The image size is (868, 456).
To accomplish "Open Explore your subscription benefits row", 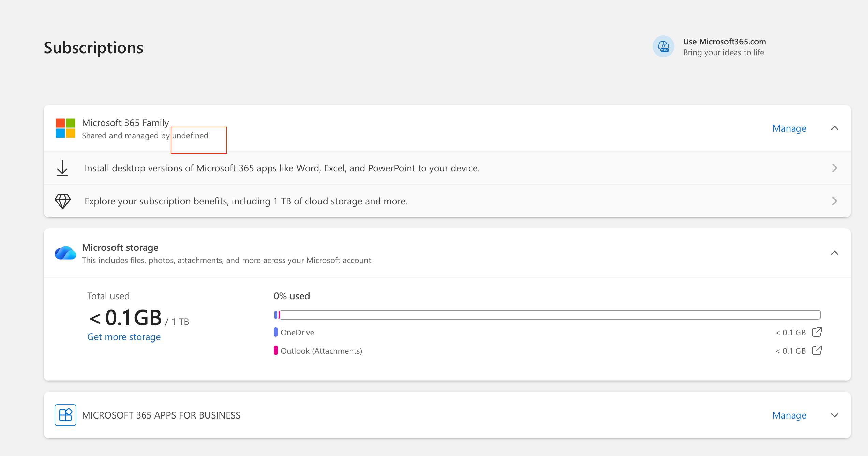I will pos(447,201).
